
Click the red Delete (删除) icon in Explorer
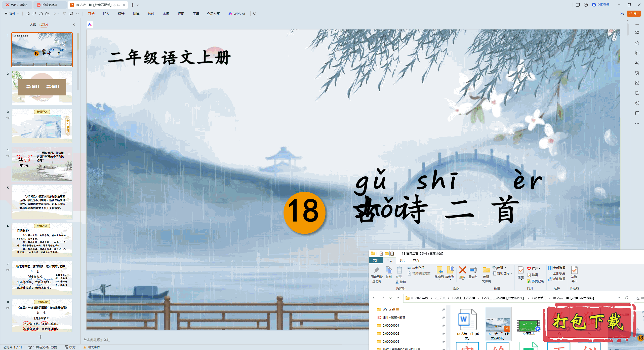click(462, 270)
